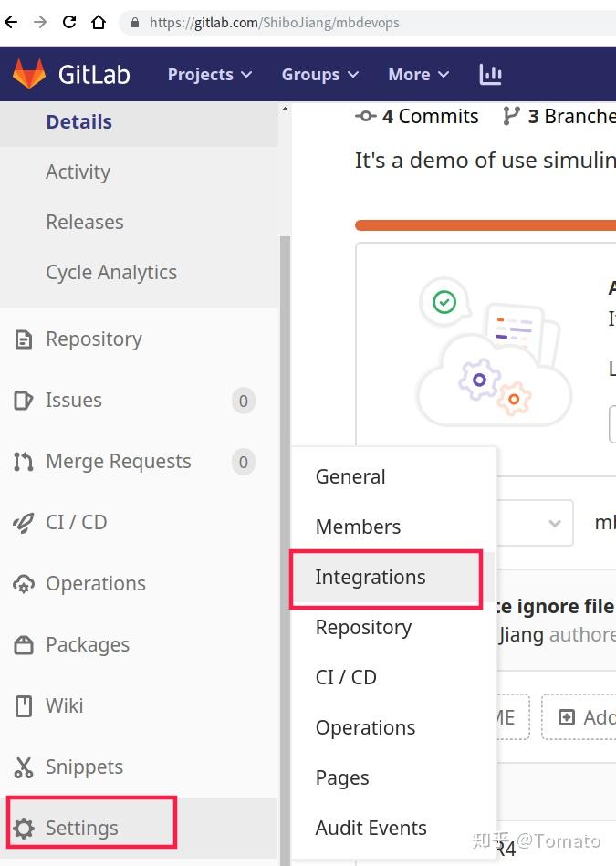Select Integrations from Settings submenu

click(371, 578)
